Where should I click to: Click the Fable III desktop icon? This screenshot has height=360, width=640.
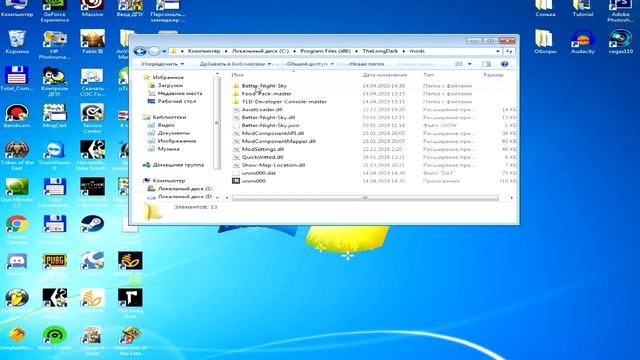[x=92, y=42]
